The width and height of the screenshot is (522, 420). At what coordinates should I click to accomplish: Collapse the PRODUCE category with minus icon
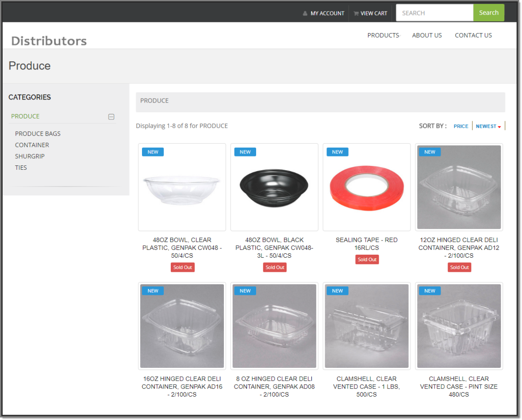[111, 117]
